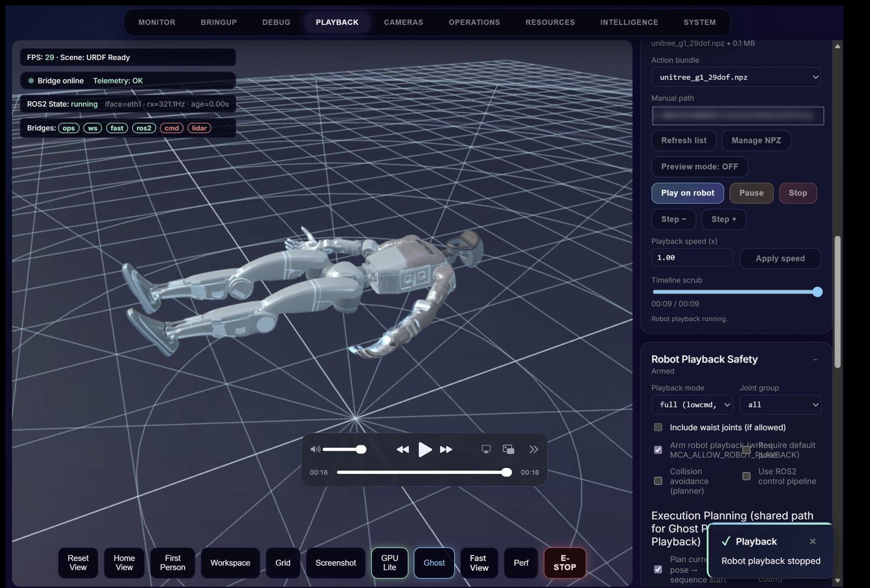Play the video with the triangle button
Screen dimensions: 870x588
coord(425,449)
